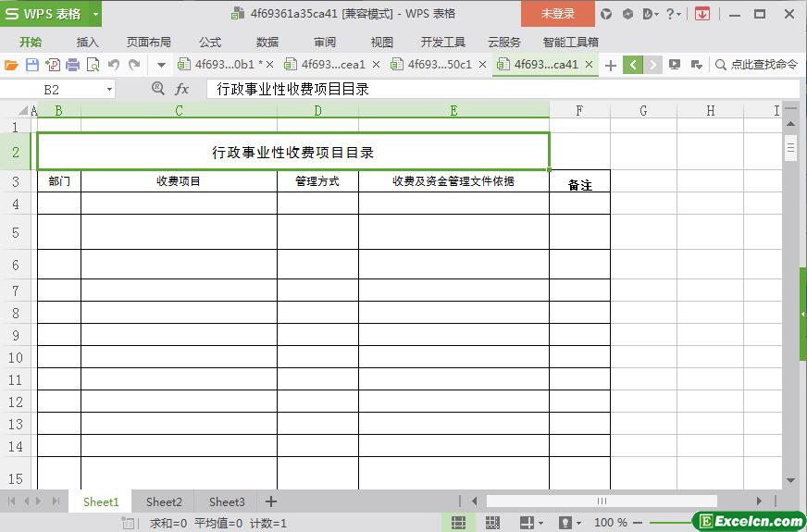
Task: Click the formula bar text field
Action: click(x=503, y=90)
